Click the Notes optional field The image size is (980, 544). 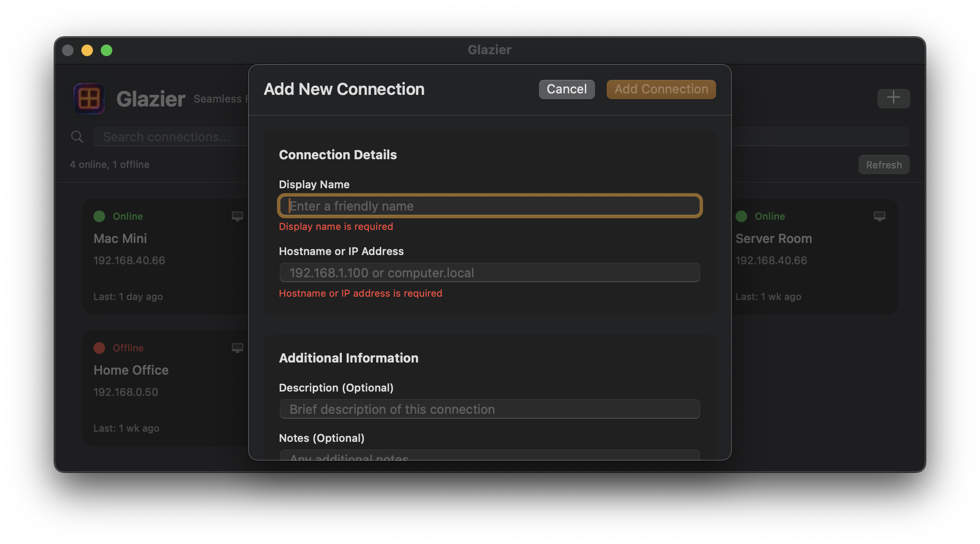[x=490, y=457]
